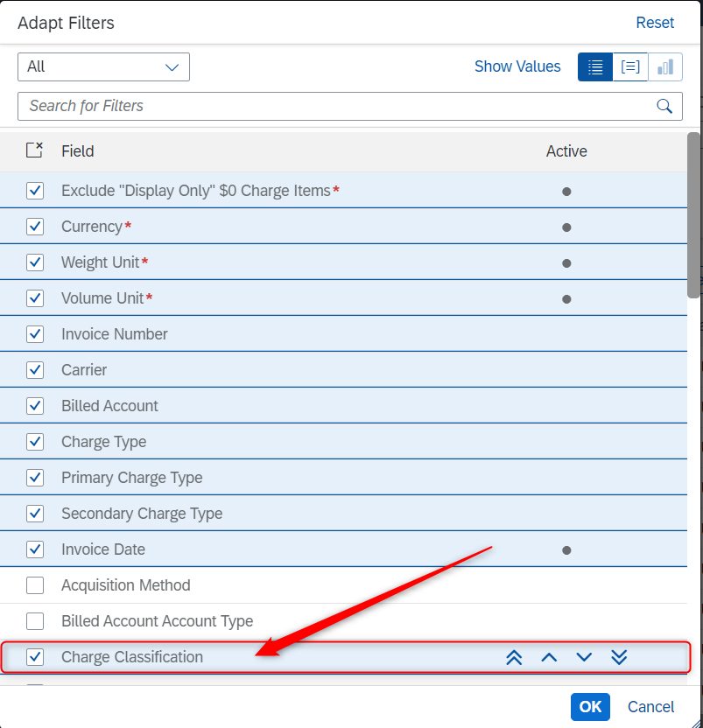Click the search magnifier icon

tap(664, 105)
